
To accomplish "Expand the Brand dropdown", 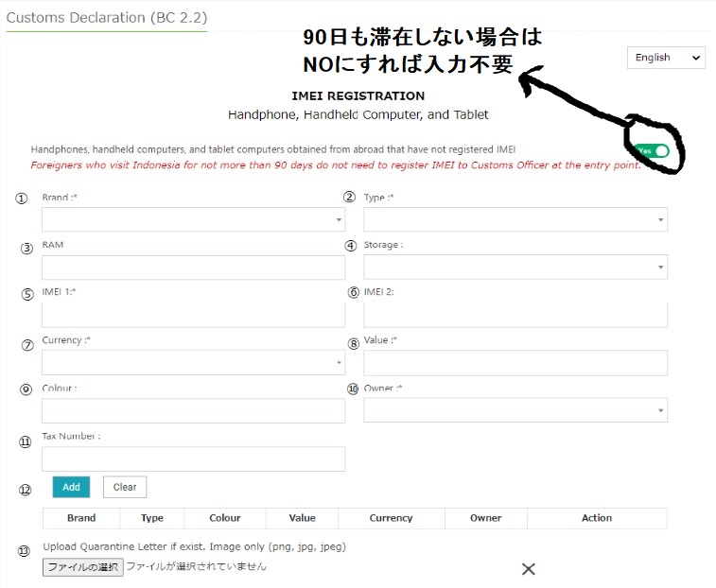I will [x=193, y=219].
